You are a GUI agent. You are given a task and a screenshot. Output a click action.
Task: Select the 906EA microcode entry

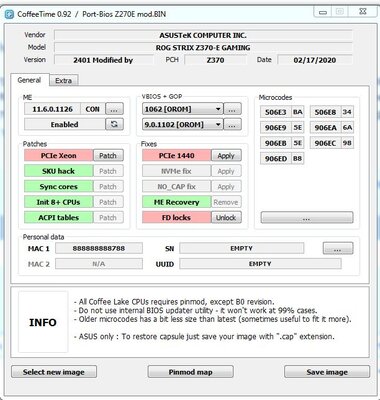(x=331, y=128)
